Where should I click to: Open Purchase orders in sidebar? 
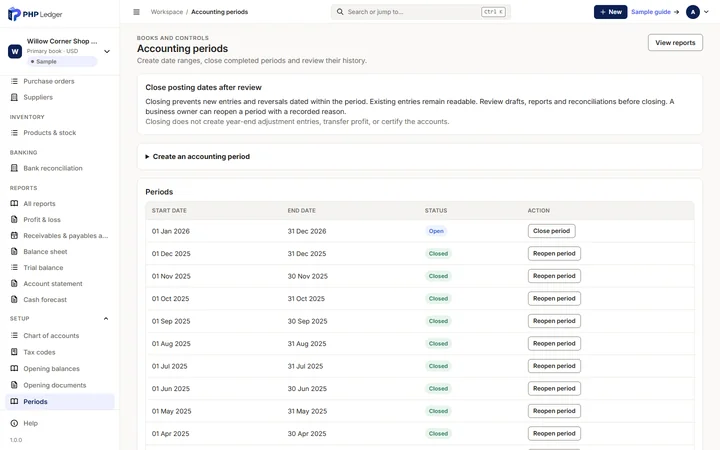[x=60, y=81]
